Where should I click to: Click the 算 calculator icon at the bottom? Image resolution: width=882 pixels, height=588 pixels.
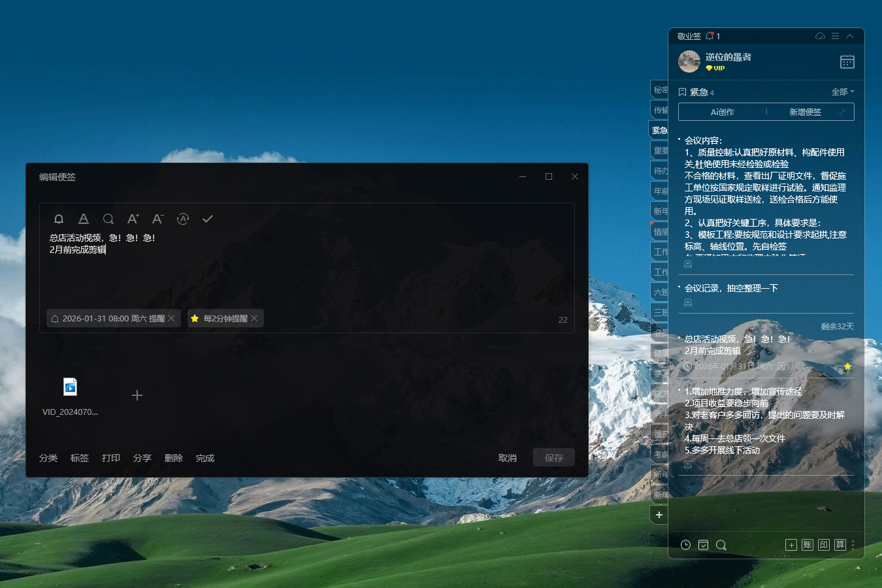pyautogui.click(x=840, y=544)
